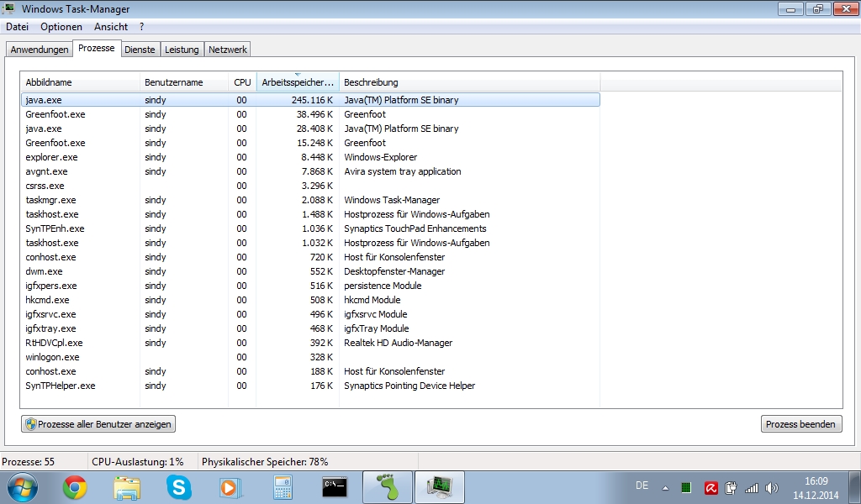Screen dimensions: 861x504
Task: Click Prozesse aller Benutzer anzeigen button
Action: point(98,424)
